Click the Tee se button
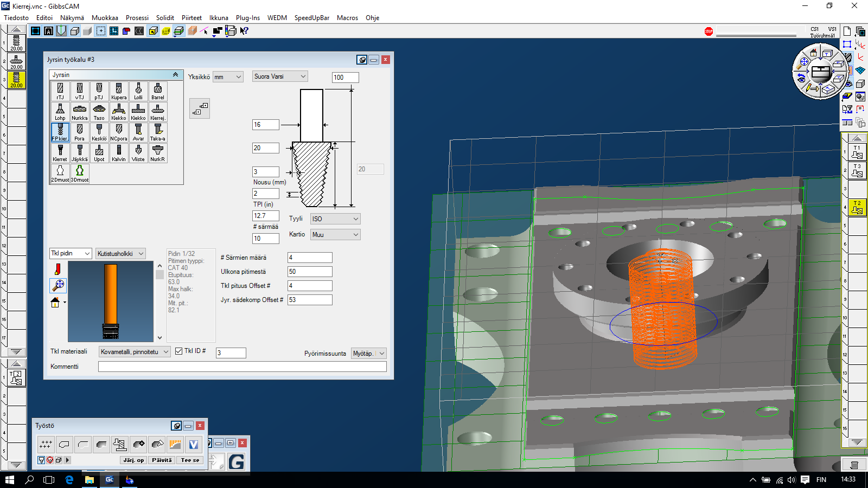 [x=190, y=460]
